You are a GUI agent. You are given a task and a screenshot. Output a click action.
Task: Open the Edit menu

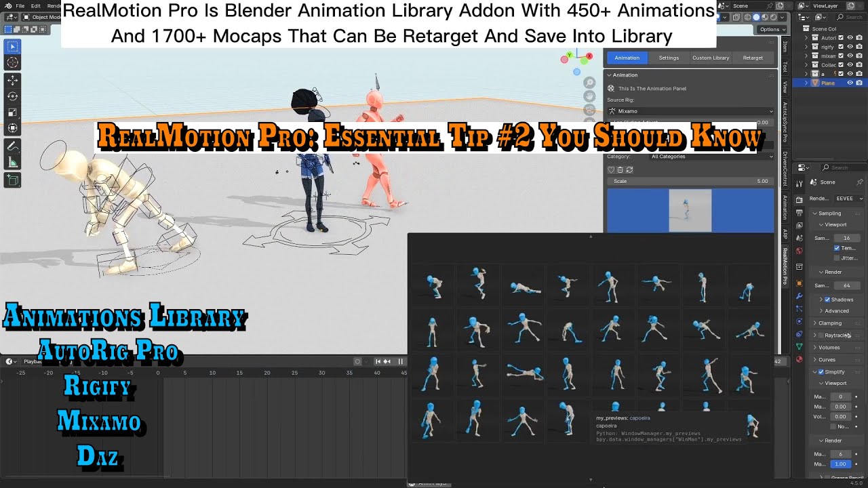[x=36, y=5]
